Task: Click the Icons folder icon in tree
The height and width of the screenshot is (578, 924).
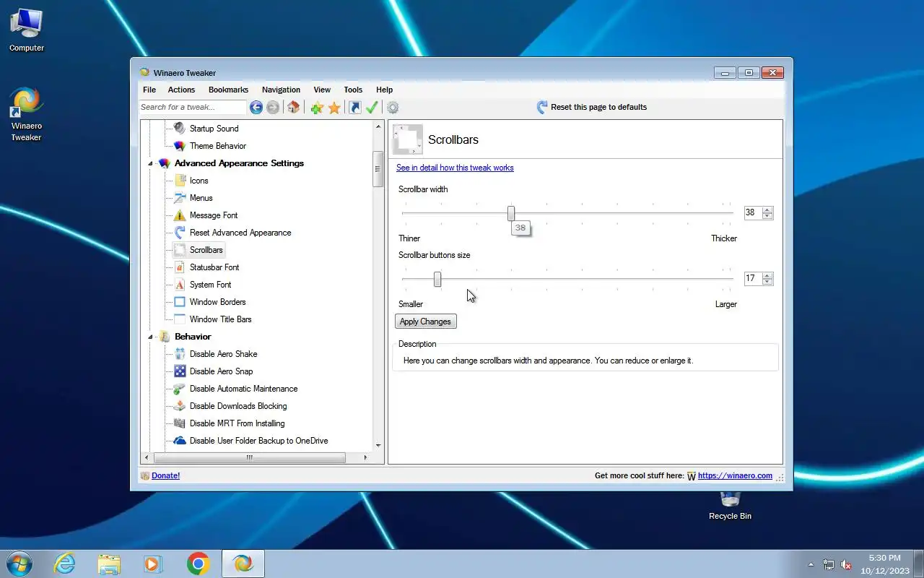Action: pos(180,181)
